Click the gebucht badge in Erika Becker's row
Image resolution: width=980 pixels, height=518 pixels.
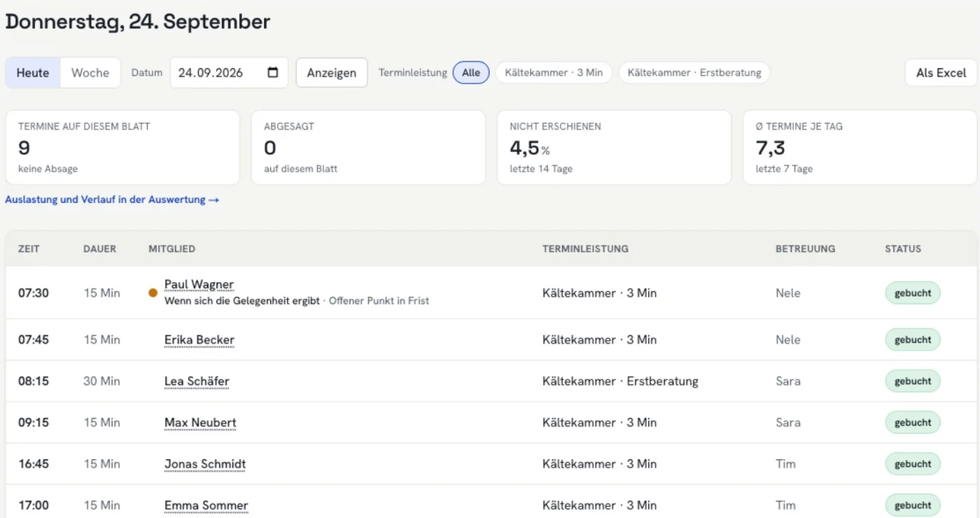[x=913, y=339]
